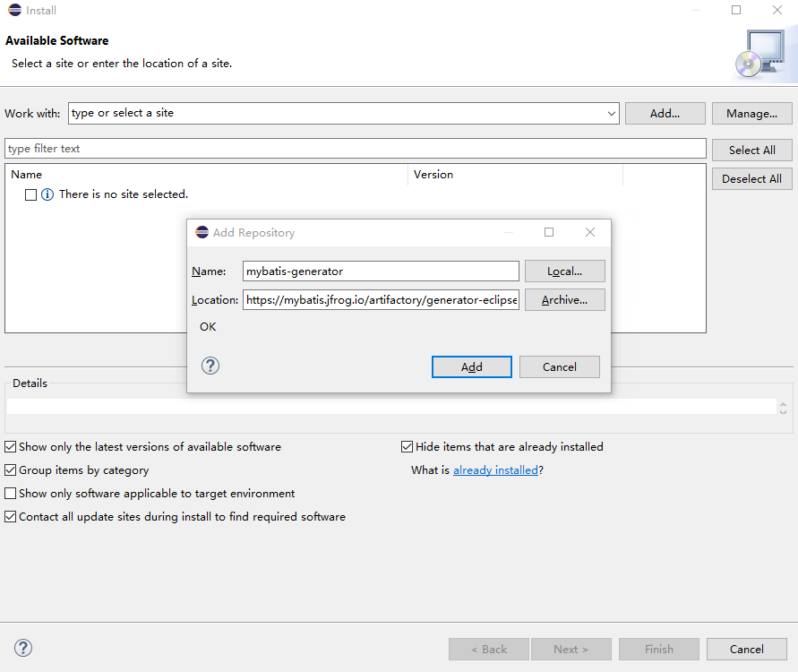Screen dimensions: 798x672
Task: Click the info icon beside no site selected
Action: (47, 194)
